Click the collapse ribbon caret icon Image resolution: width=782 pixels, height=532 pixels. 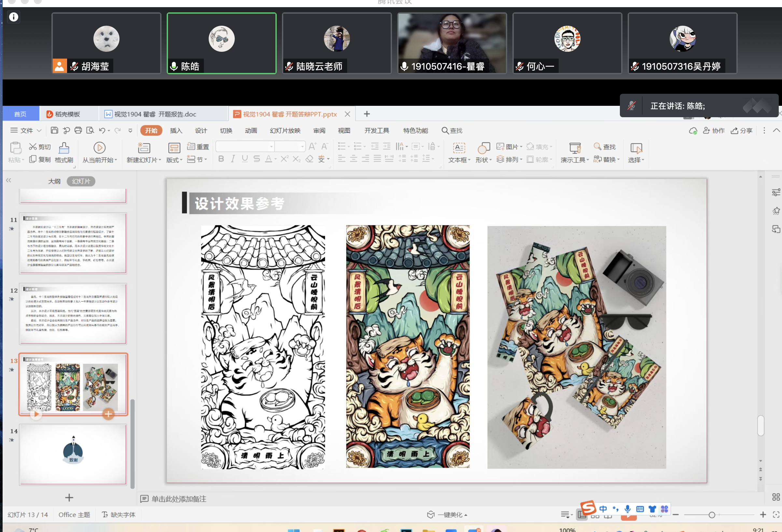click(776, 131)
